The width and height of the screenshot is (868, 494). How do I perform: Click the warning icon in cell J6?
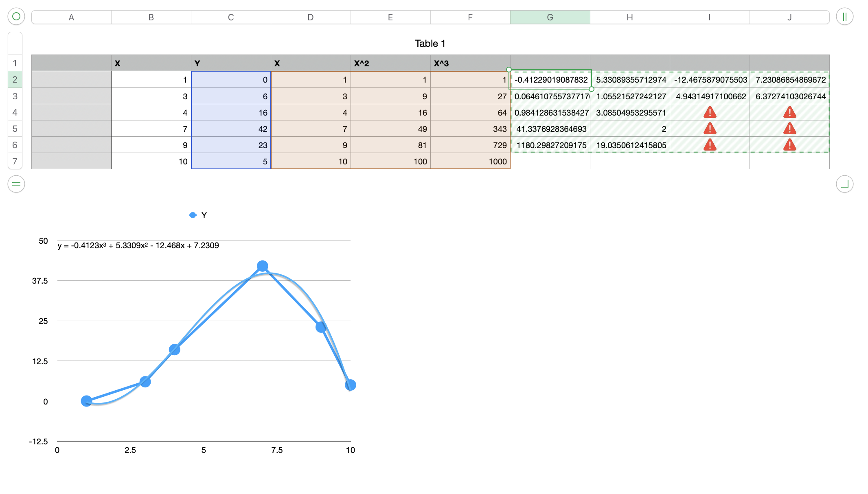tap(789, 145)
